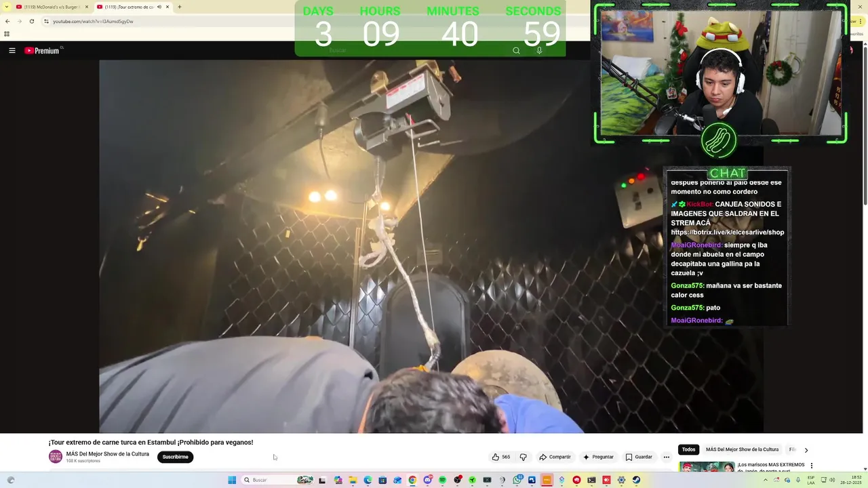Save video with Guardar button
Image resolution: width=868 pixels, height=488 pixels.
click(639, 457)
